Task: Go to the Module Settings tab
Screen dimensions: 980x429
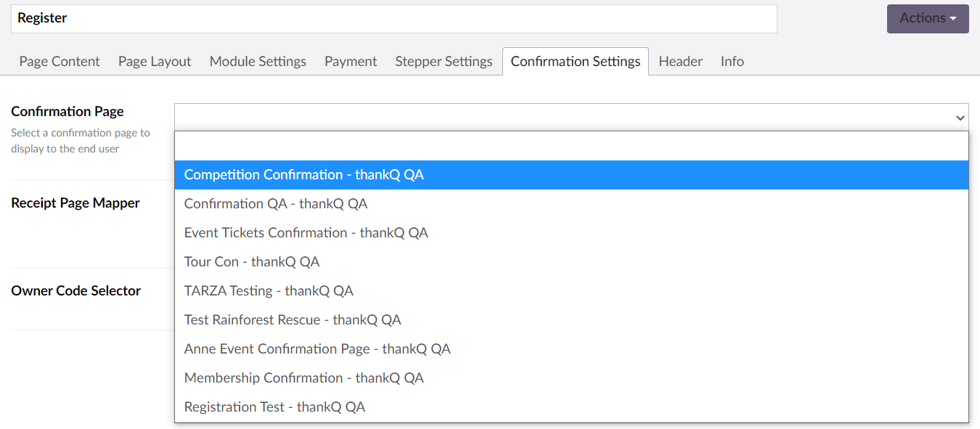Action: click(258, 62)
